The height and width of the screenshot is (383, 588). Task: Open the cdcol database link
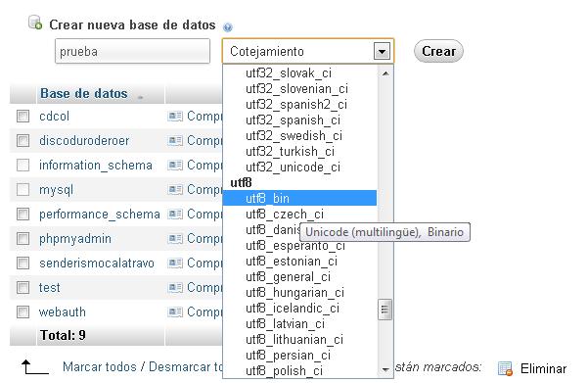point(55,116)
